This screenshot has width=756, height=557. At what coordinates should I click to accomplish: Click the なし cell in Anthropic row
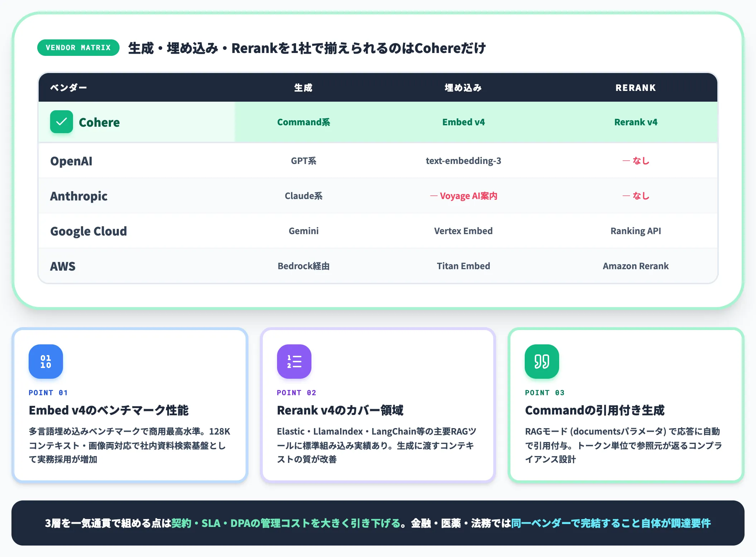(636, 196)
